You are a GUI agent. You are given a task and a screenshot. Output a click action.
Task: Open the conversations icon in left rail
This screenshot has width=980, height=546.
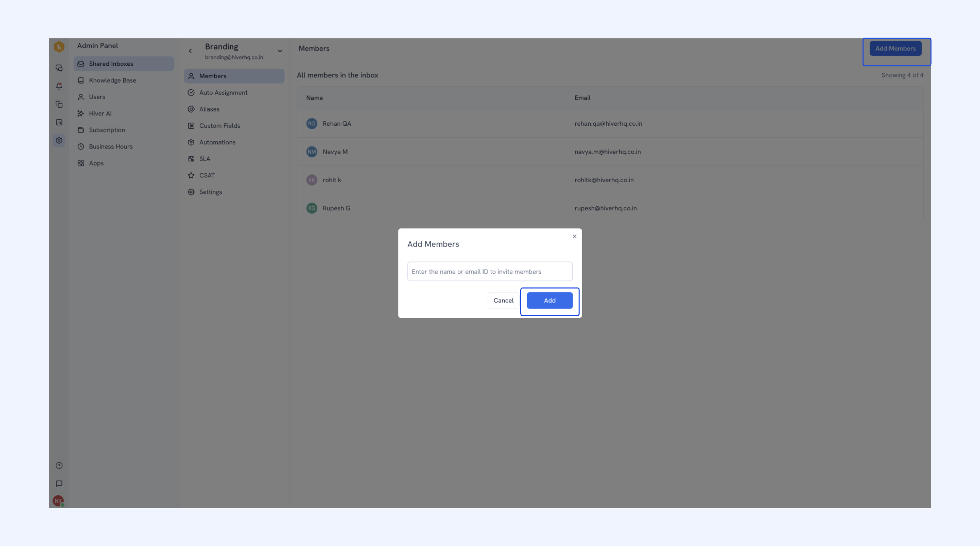pos(59,68)
